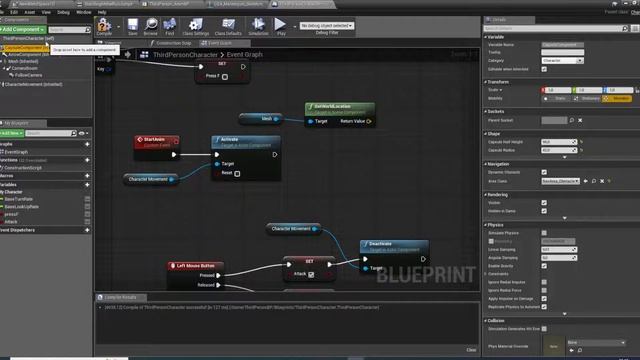The image size is (640, 360).
Task: Add a new event dispatcher with the plus icon
Action: click(x=87, y=230)
